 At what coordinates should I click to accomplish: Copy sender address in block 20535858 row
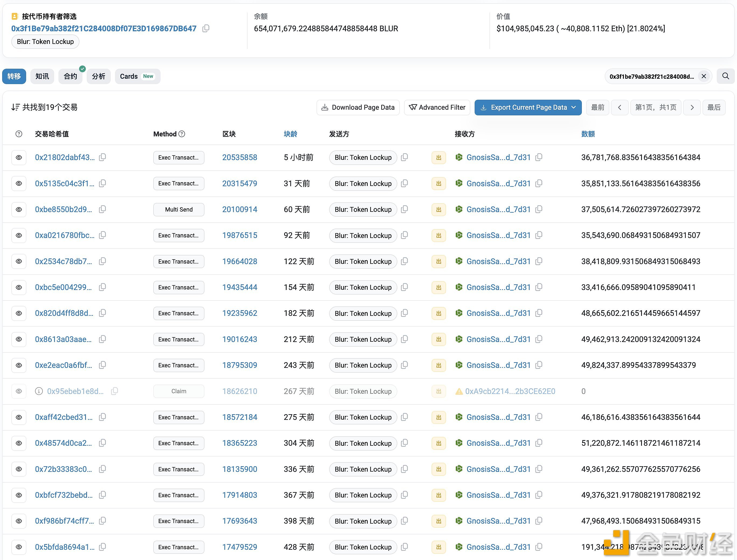[x=405, y=157]
